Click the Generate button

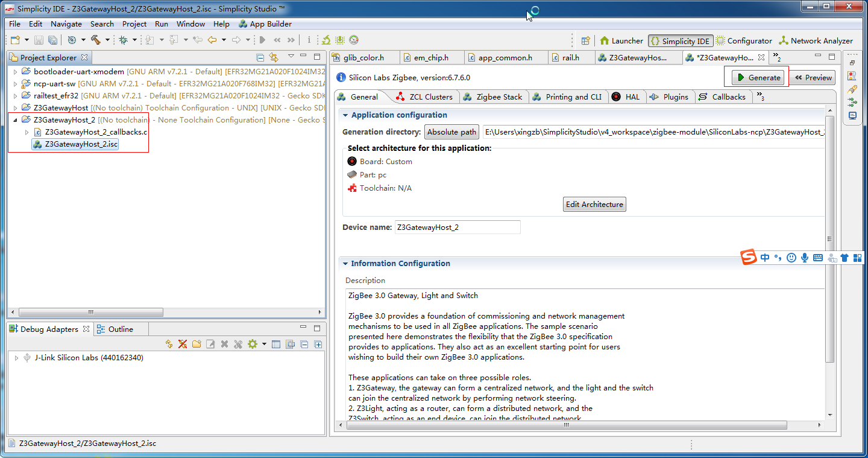coord(759,77)
